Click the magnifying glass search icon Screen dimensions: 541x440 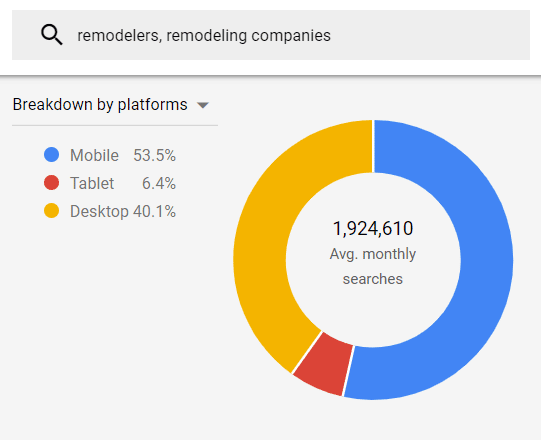click(52, 35)
